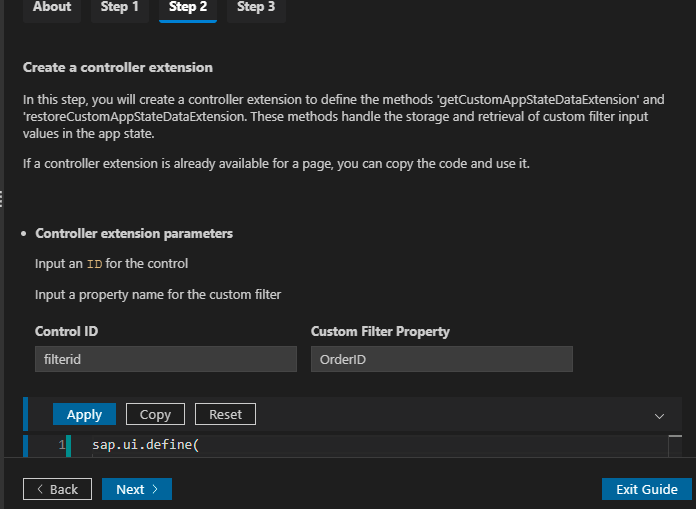Click the line number 1 gutter
This screenshot has width=696, height=509.
pyautogui.click(x=62, y=445)
